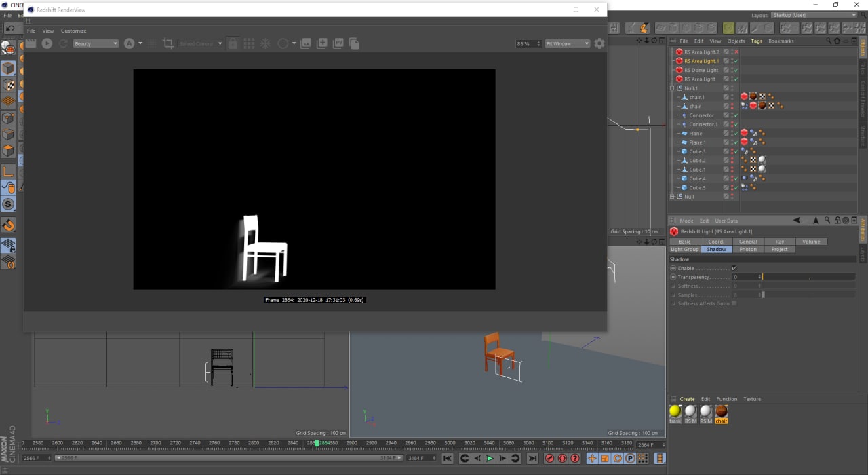The image size is (868, 475).
Task: Toggle the camera lock icon in RenderView
Action: tap(233, 43)
